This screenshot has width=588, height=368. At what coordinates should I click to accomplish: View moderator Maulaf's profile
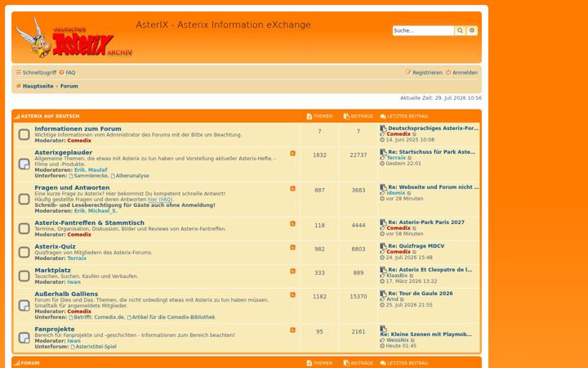pos(97,170)
